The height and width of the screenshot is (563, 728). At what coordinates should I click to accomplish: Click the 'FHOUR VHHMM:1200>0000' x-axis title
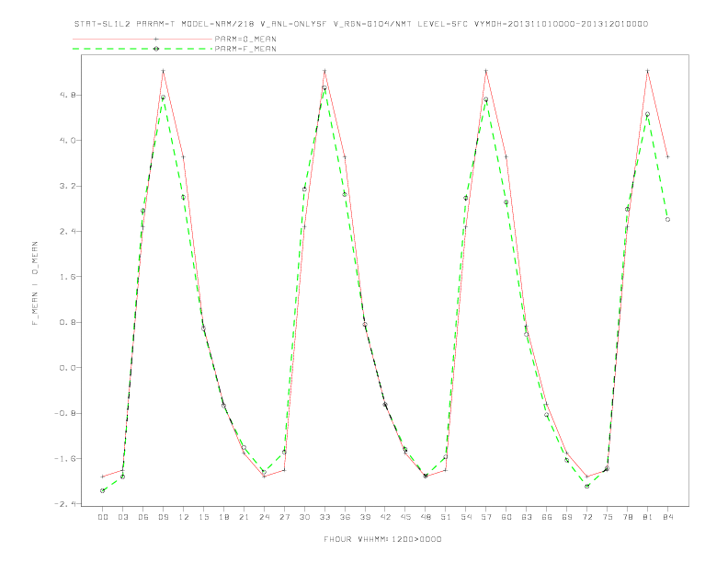382,539
